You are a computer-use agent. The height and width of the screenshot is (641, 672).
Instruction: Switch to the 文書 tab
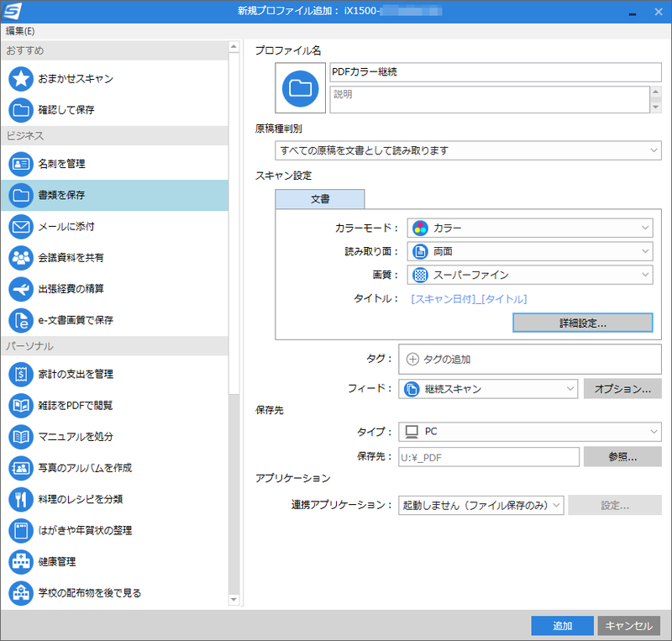tap(319, 199)
